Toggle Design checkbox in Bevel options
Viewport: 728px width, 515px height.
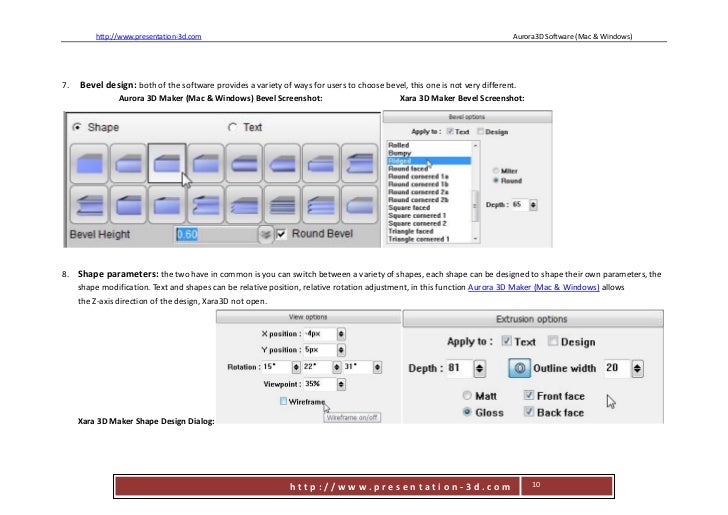coord(480,131)
